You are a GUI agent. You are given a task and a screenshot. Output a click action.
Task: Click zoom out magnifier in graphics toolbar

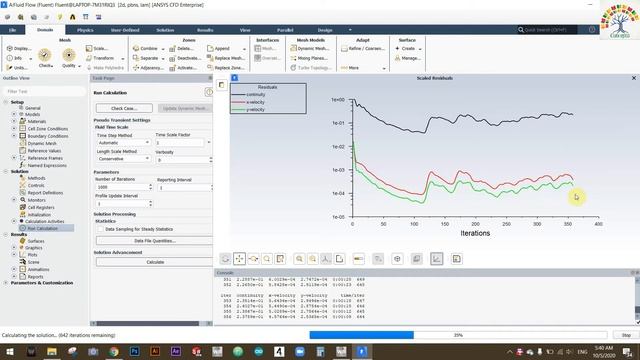click(x=313, y=259)
